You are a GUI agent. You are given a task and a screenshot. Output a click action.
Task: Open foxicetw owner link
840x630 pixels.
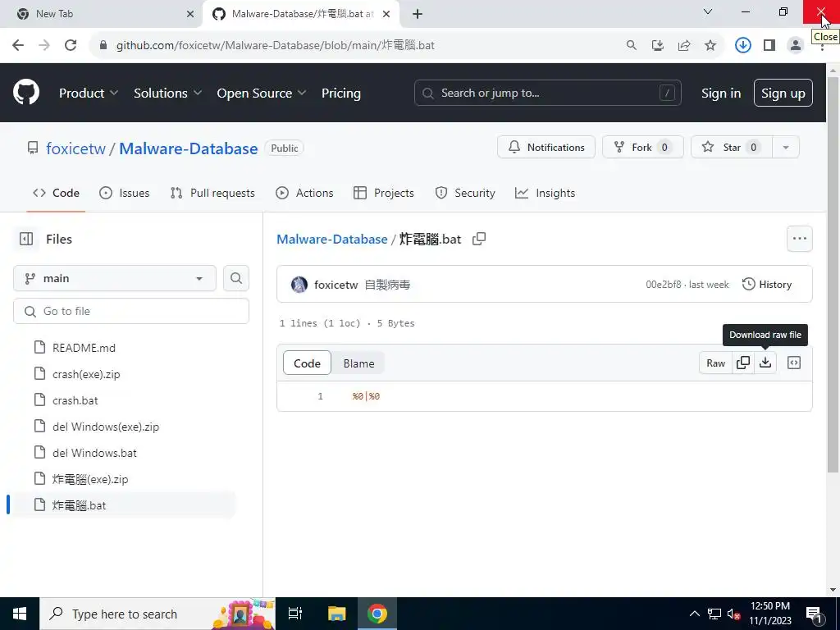75,148
